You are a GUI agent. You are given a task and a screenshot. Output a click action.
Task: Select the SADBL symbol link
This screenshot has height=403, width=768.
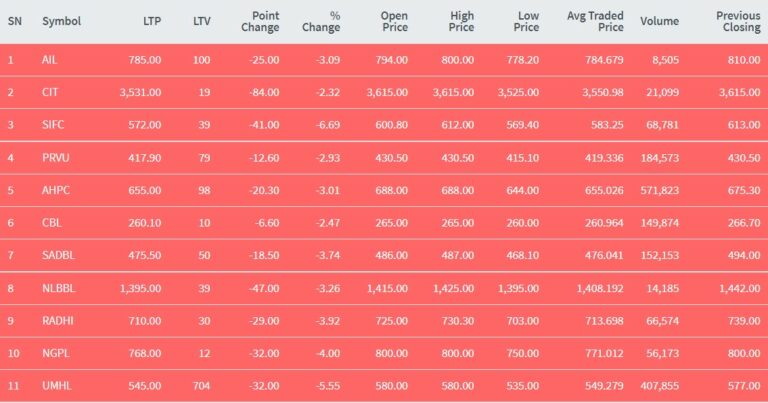point(58,255)
